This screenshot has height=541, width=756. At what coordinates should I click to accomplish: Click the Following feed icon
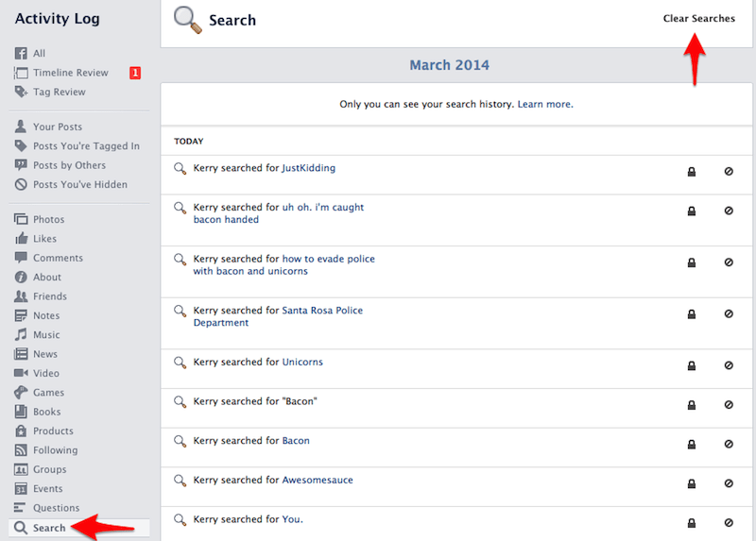pyautogui.click(x=21, y=450)
